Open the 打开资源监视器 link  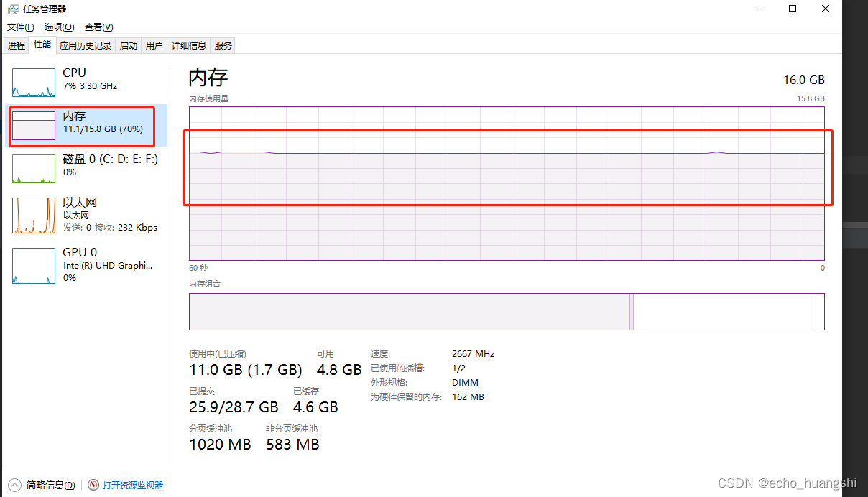(133, 486)
